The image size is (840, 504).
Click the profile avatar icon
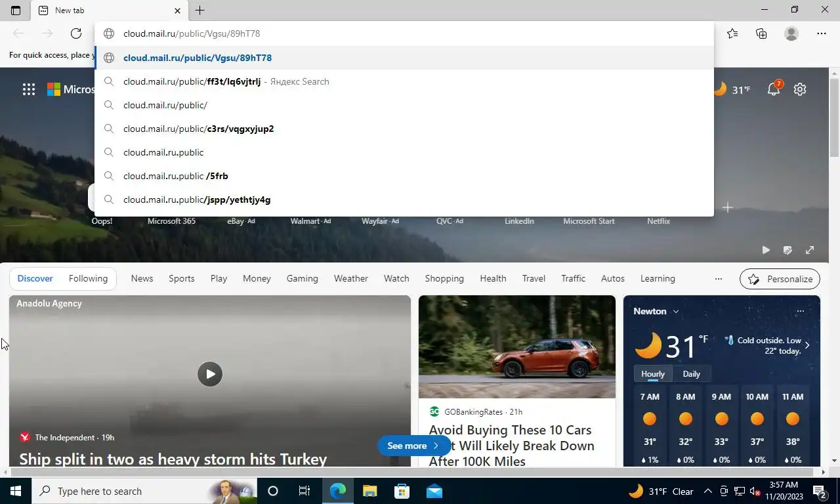pos(791,33)
